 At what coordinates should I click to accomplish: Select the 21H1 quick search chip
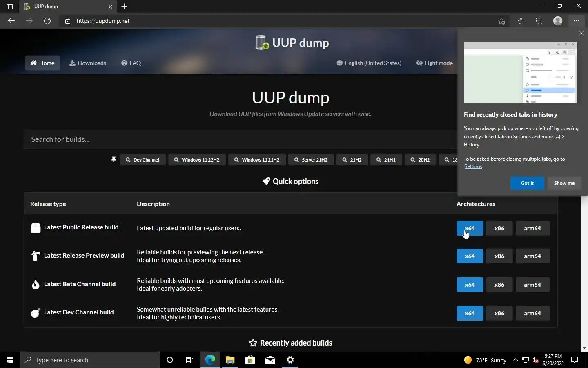386,160
